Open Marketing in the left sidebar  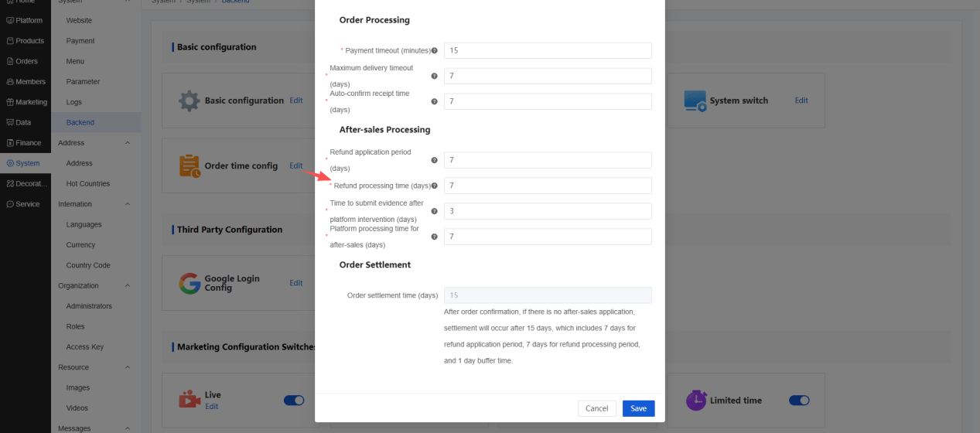tap(26, 102)
